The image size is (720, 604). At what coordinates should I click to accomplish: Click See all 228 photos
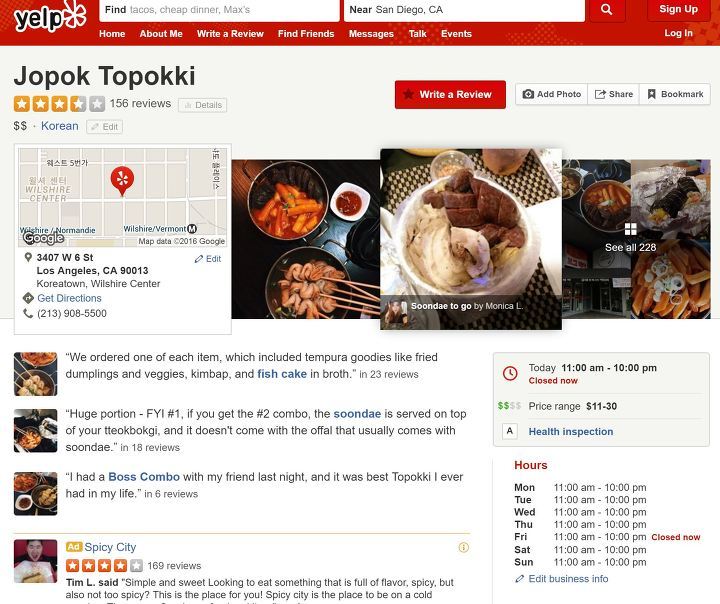(x=630, y=247)
